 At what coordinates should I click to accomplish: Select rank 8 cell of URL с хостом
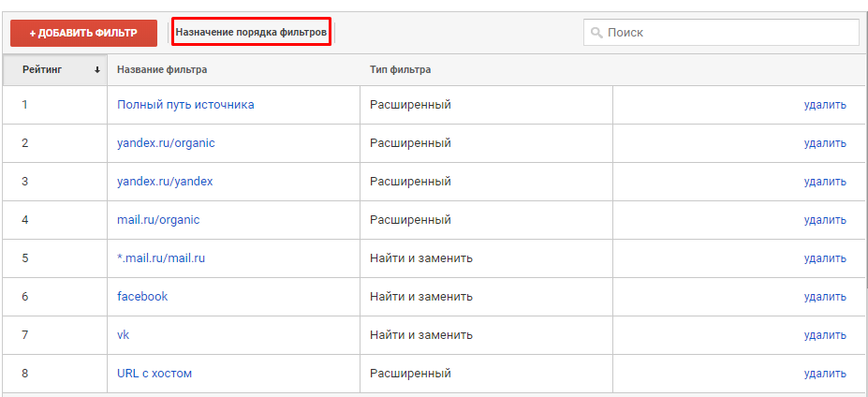coord(55,374)
